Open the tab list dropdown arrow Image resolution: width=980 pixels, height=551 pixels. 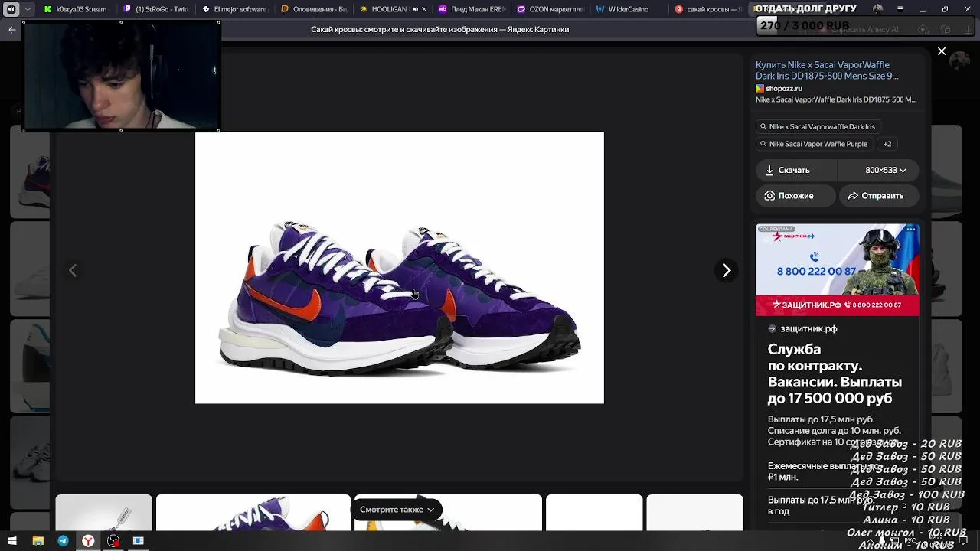coord(28,9)
